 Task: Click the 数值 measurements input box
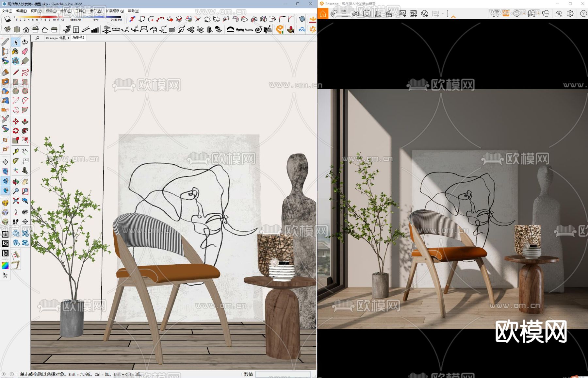[283, 374]
